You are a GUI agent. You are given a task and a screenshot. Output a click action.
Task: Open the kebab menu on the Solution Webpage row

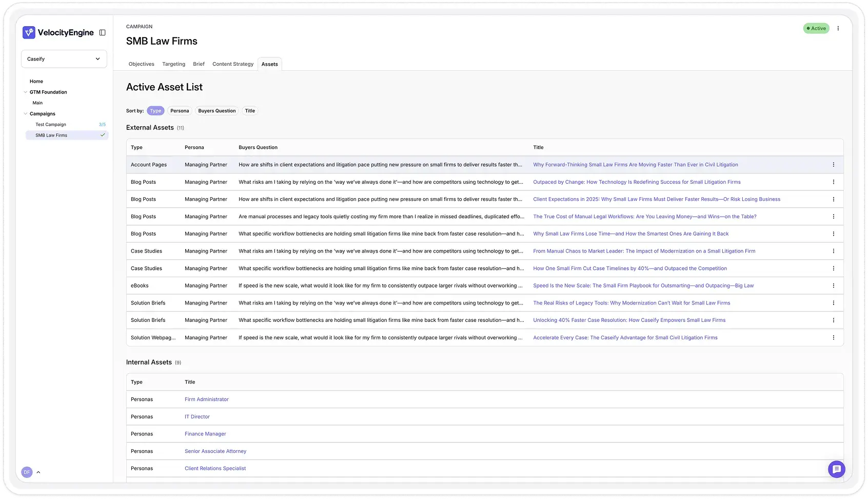tap(834, 338)
